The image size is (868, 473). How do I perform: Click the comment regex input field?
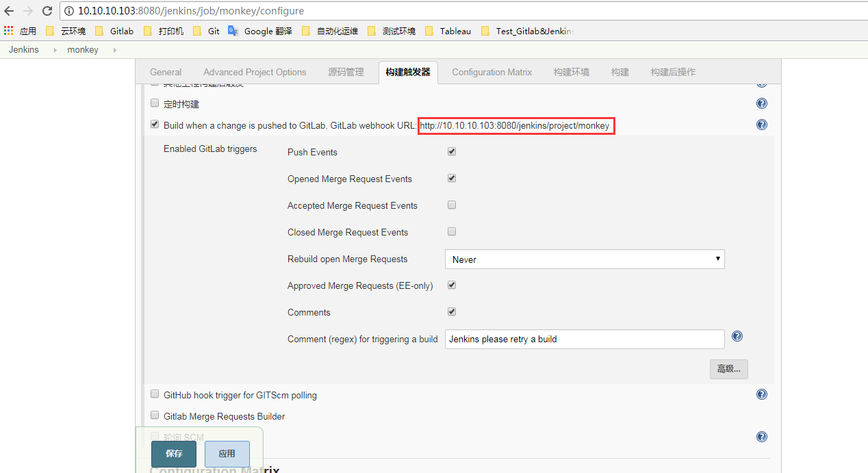pos(585,339)
